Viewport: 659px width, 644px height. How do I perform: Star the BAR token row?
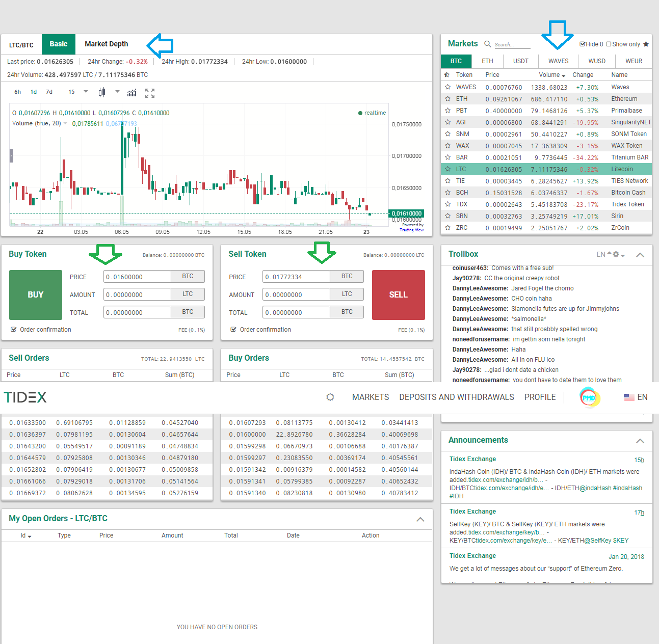(x=447, y=157)
